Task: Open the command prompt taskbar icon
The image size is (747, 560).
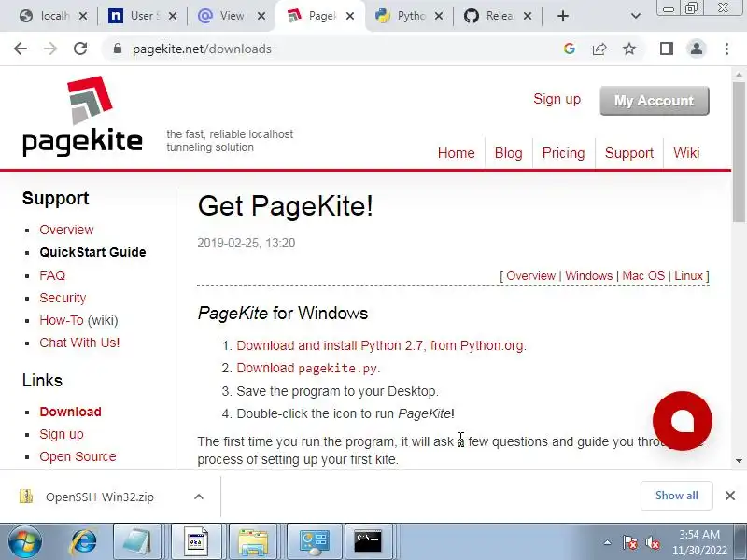Action: pyautogui.click(x=368, y=542)
